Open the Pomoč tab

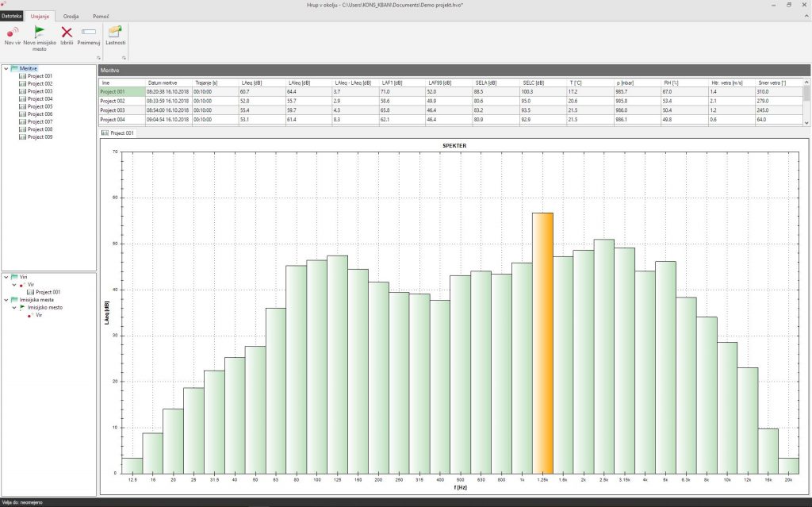pos(101,16)
